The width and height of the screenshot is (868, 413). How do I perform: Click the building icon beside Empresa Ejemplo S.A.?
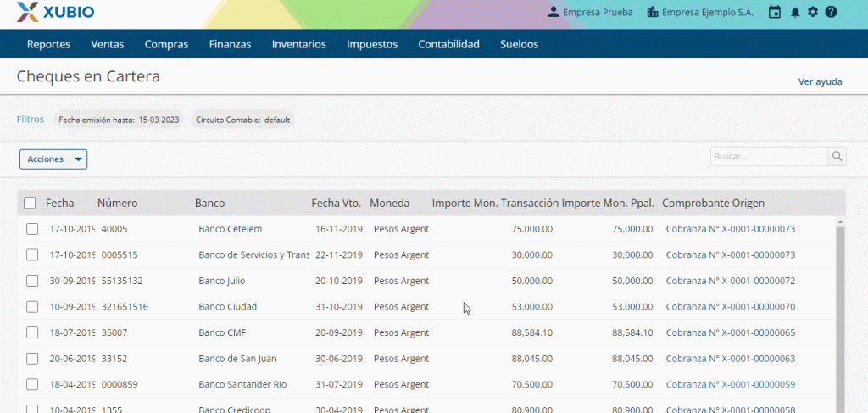(653, 12)
